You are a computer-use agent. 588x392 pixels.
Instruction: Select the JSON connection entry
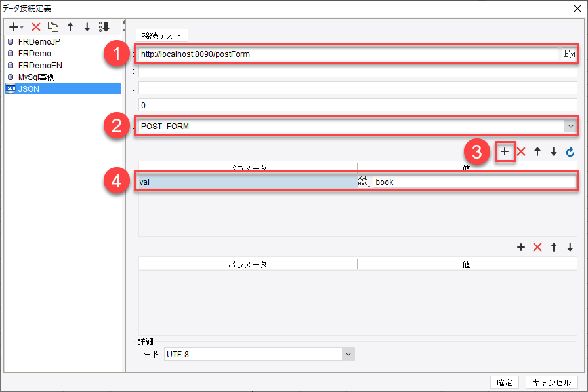(62, 88)
